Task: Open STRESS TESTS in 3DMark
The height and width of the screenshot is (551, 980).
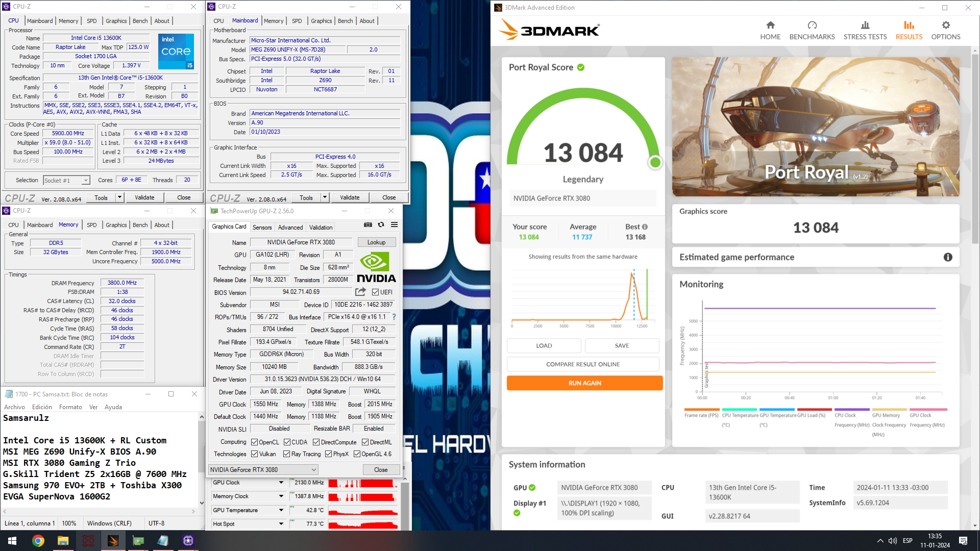Action: pos(865,31)
